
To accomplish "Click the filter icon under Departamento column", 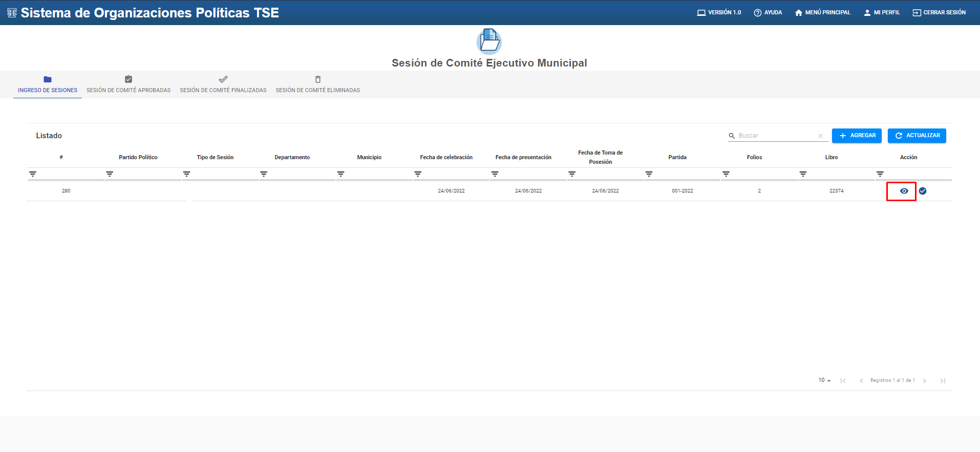I will [264, 174].
